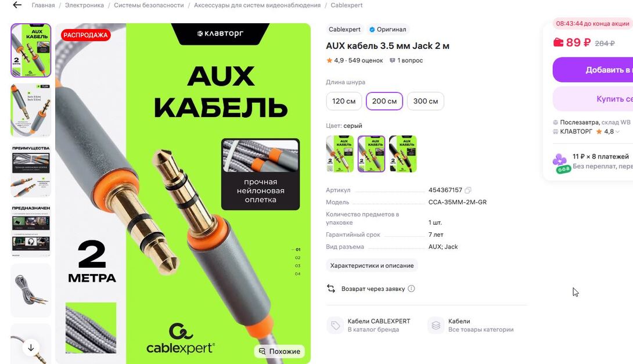Viewport: 633px width, 364px height.
Task: Open return info tooltip icon
Action: click(411, 289)
